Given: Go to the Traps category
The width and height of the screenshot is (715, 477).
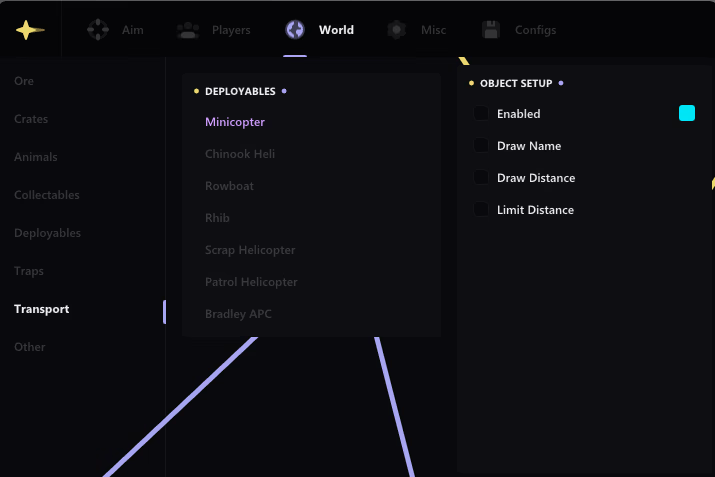Looking at the screenshot, I should point(29,271).
